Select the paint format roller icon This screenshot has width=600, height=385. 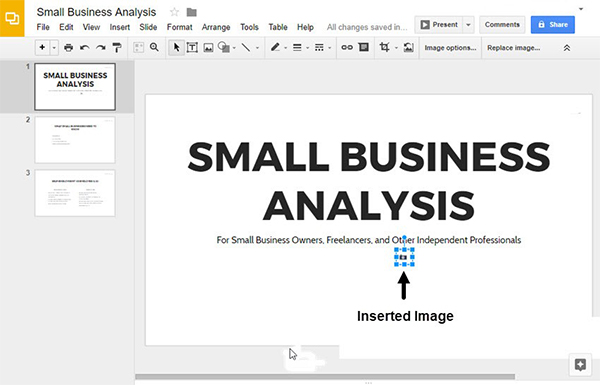(x=117, y=47)
